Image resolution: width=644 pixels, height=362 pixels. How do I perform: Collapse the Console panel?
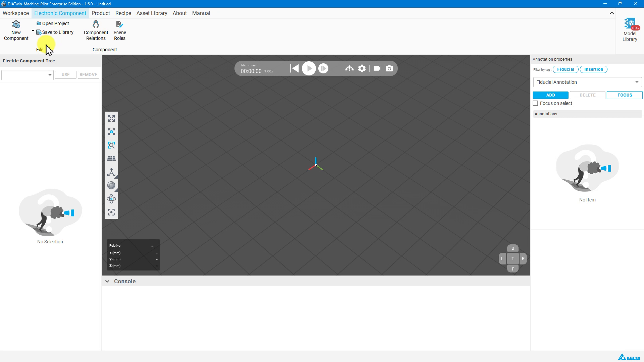tap(107, 281)
